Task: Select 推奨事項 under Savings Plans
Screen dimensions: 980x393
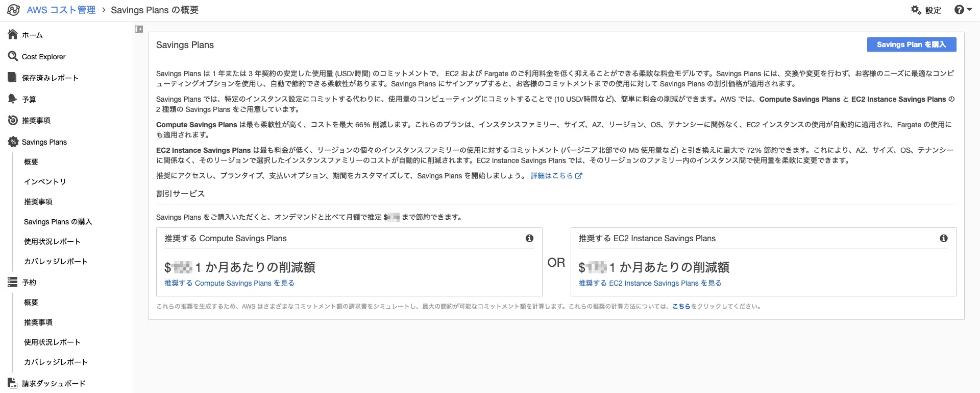Action: 38,201
